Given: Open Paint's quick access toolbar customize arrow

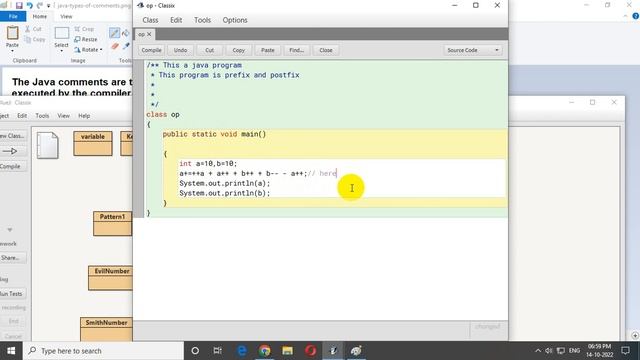Looking at the screenshot, I should (49, 6).
